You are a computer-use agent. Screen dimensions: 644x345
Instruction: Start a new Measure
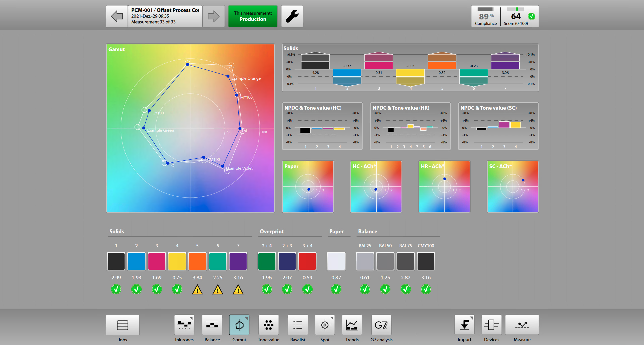[522, 325]
